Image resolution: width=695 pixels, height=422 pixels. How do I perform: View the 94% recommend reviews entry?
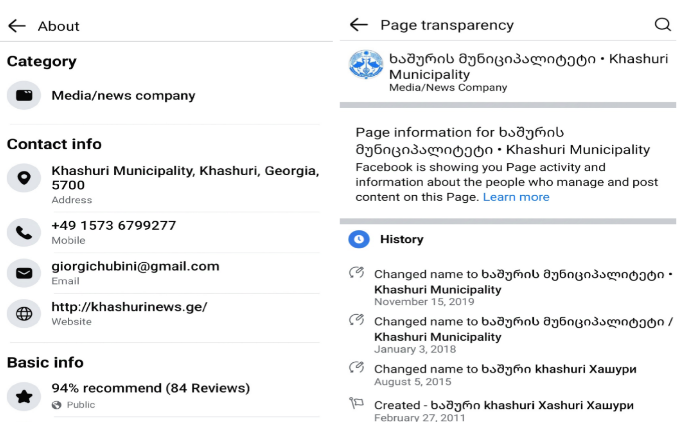click(x=150, y=388)
